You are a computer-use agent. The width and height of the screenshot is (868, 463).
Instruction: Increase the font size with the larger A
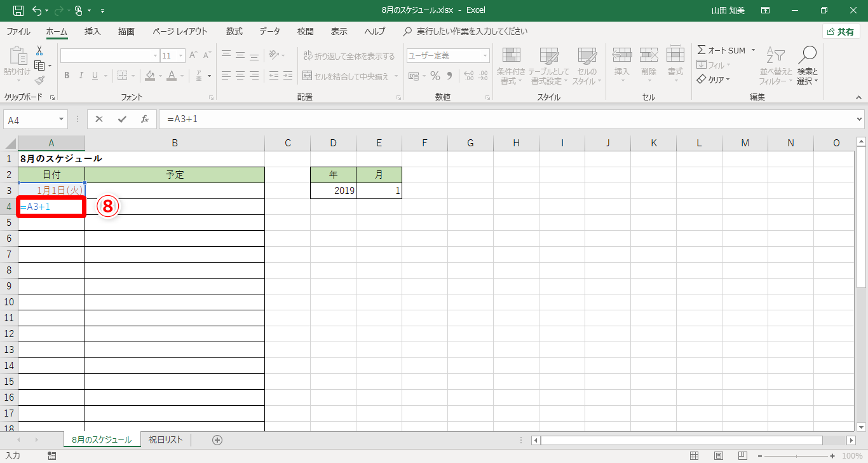click(194, 55)
